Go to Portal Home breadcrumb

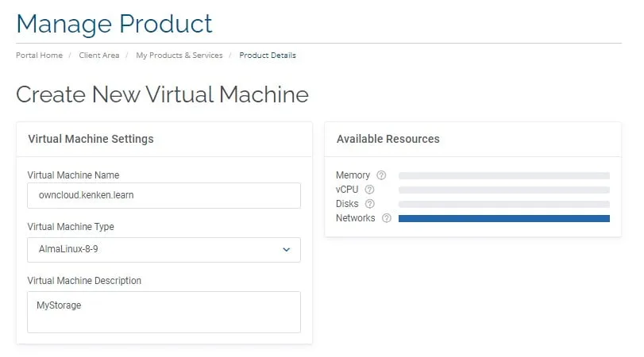click(39, 56)
